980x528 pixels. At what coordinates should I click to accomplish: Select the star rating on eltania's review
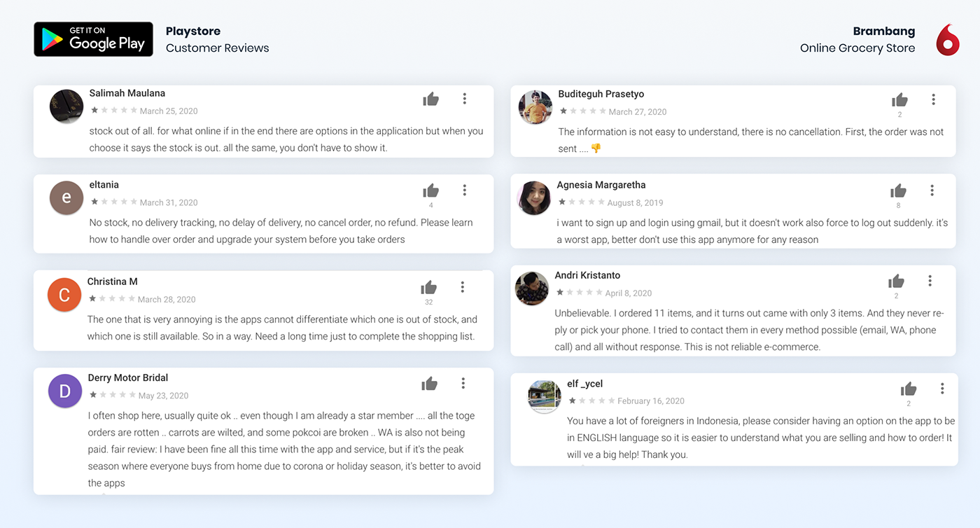[x=113, y=202]
